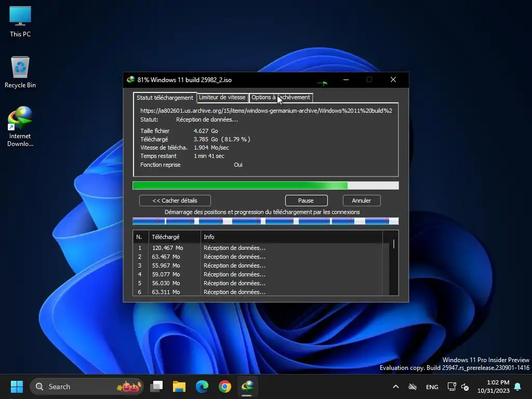Open This PC desktop icon
This screenshot has height=399, width=532.
click(x=20, y=22)
